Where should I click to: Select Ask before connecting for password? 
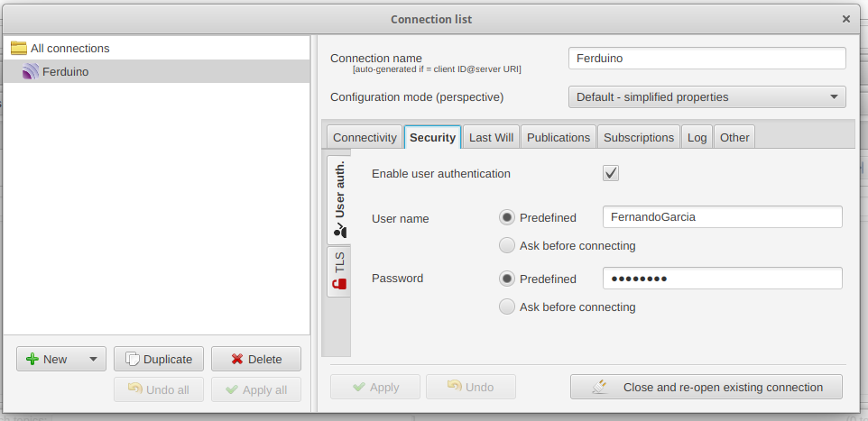(x=507, y=307)
